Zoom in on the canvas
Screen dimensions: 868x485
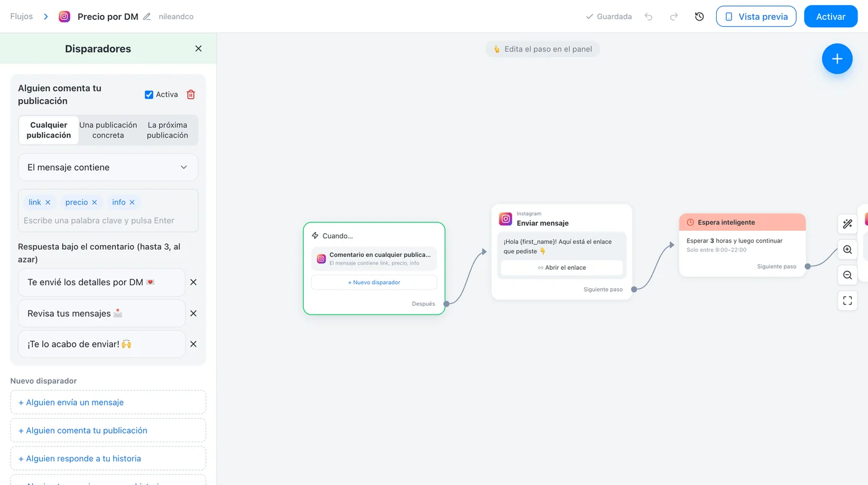[x=848, y=250]
